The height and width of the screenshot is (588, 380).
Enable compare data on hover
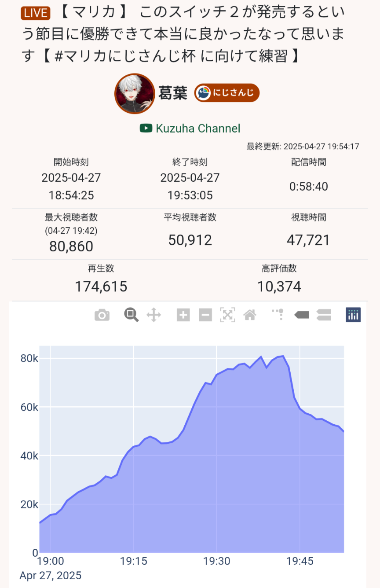point(324,315)
